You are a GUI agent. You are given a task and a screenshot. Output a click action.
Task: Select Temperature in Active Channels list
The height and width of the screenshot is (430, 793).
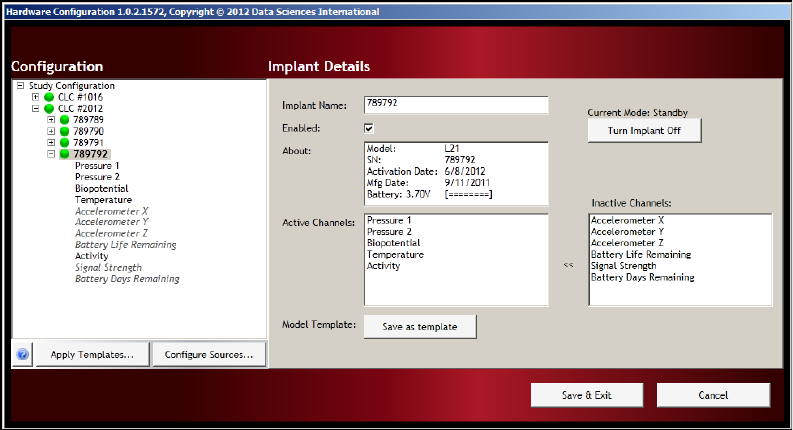click(x=395, y=254)
